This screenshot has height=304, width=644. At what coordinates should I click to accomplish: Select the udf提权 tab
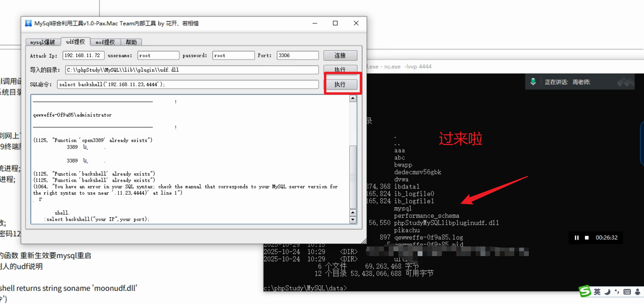(x=75, y=42)
